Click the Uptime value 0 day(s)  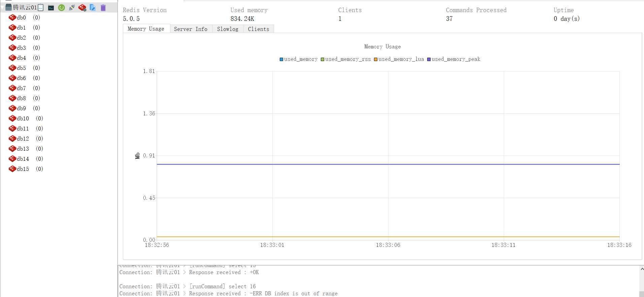(567, 19)
